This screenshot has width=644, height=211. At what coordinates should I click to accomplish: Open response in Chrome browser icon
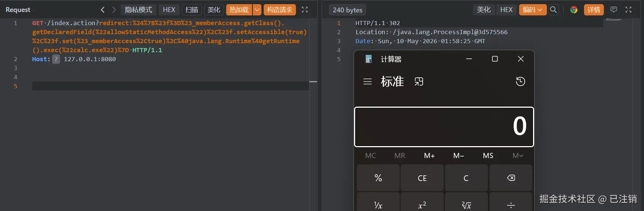point(574,10)
